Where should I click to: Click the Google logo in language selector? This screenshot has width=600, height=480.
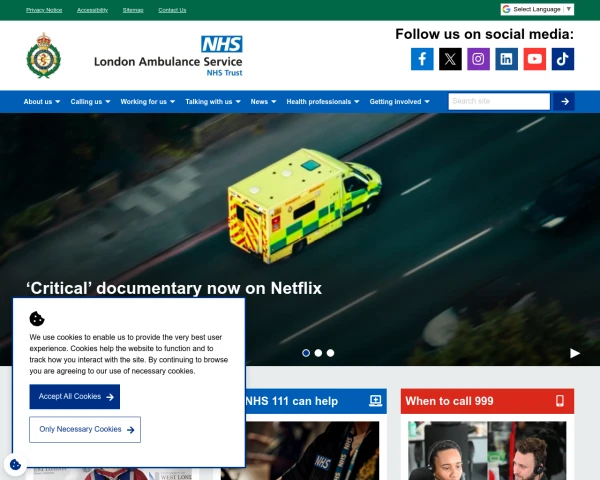coord(507,9)
